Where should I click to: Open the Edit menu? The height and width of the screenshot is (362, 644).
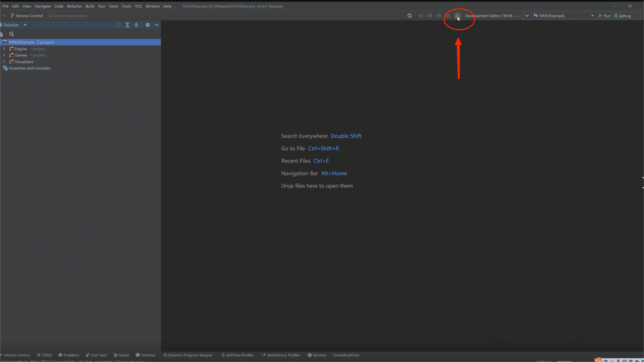[x=15, y=6]
